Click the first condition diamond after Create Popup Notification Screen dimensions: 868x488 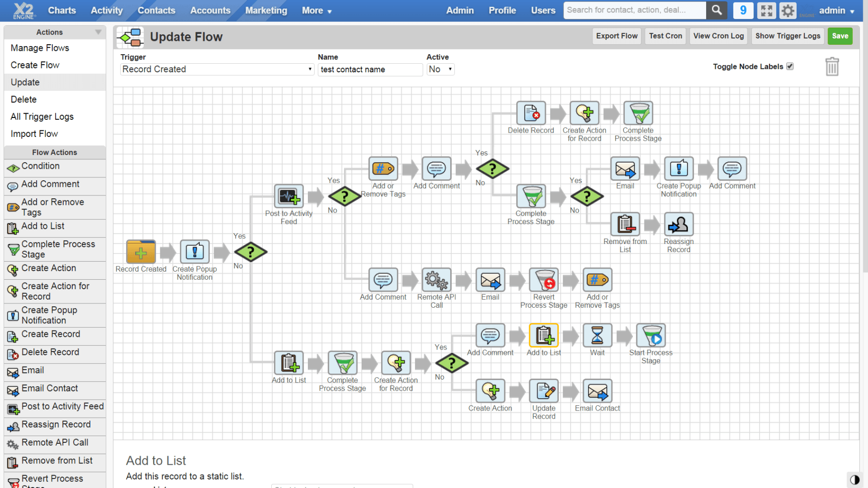pos(250,252)
